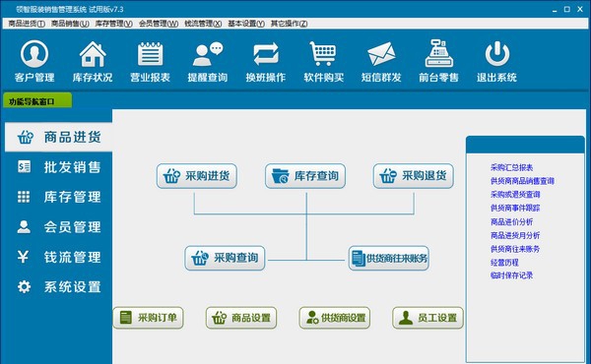The image size is (591, 364).
Task: Select 钱流管理 in the sidebar
Action: pos(59,257)
